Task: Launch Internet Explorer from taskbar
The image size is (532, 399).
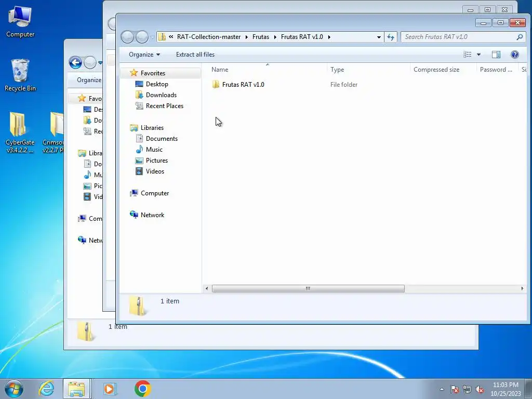Action: [46, 389]
